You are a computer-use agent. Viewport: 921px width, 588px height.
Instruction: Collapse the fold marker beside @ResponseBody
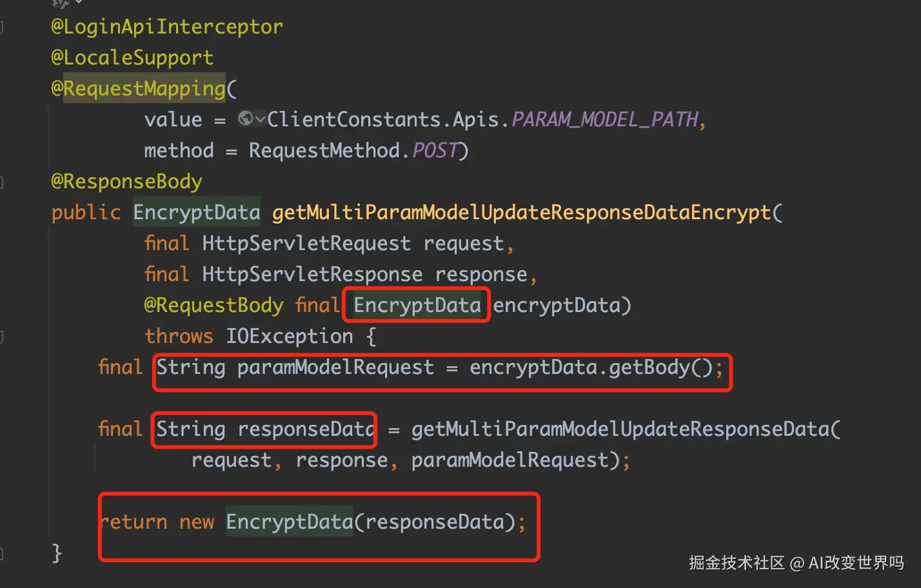[2, 182]
